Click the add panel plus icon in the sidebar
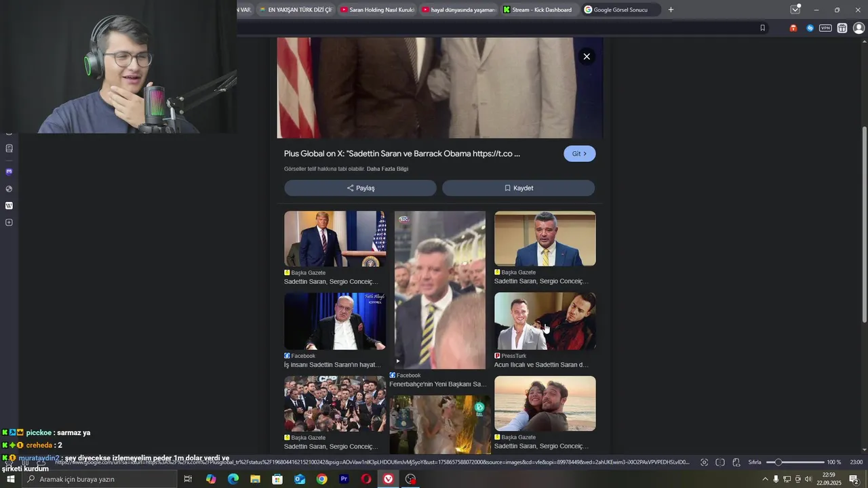 (9, 222)
